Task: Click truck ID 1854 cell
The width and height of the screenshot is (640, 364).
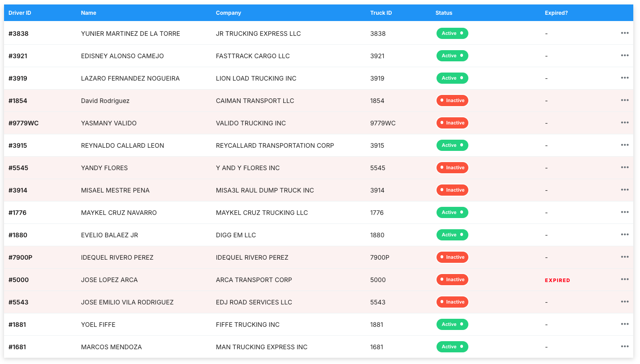Action: click(x=377, y=101)
